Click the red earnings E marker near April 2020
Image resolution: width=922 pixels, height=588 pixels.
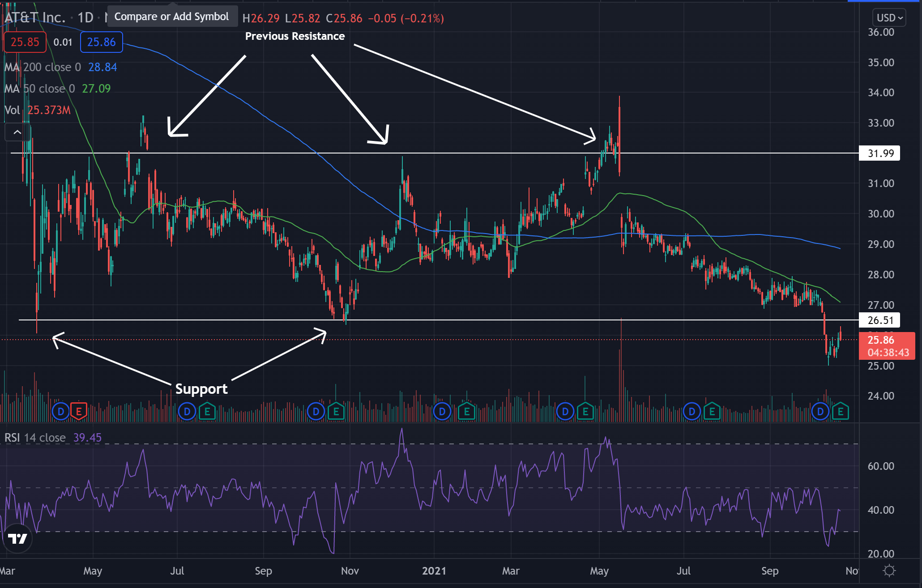79,411
